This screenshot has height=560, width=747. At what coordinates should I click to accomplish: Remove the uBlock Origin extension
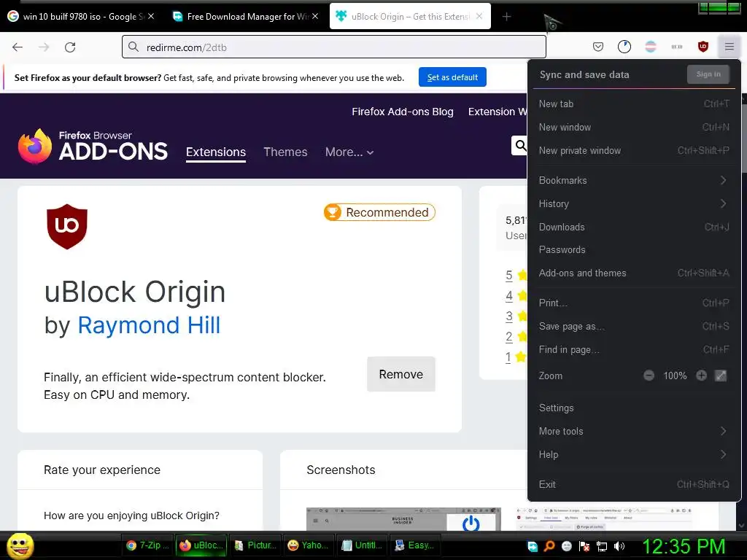[401, 374]
